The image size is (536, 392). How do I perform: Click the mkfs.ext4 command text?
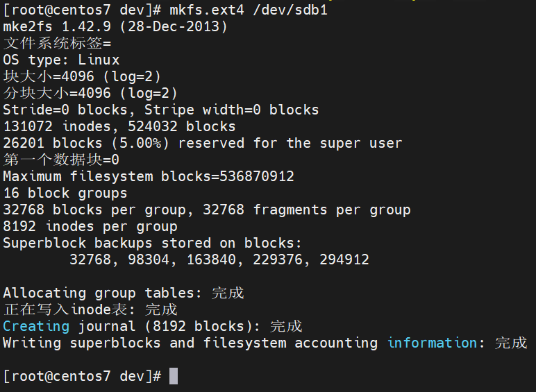tap(207, 10)
